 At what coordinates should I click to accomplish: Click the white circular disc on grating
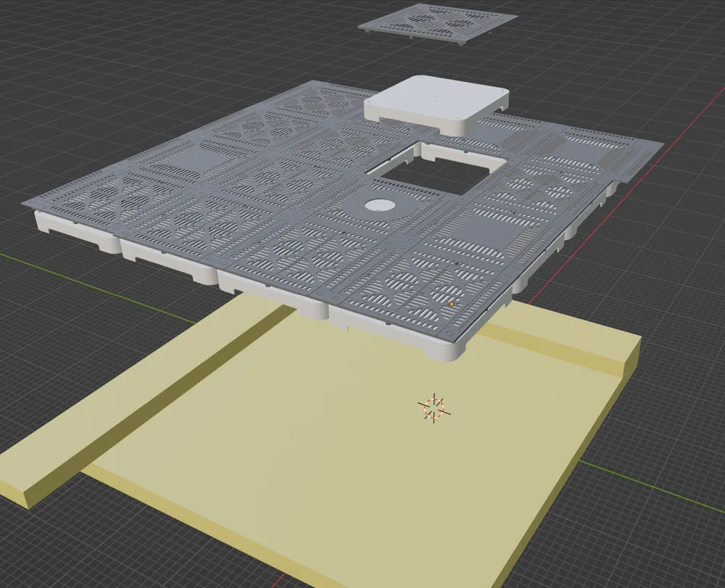point(380,206)
